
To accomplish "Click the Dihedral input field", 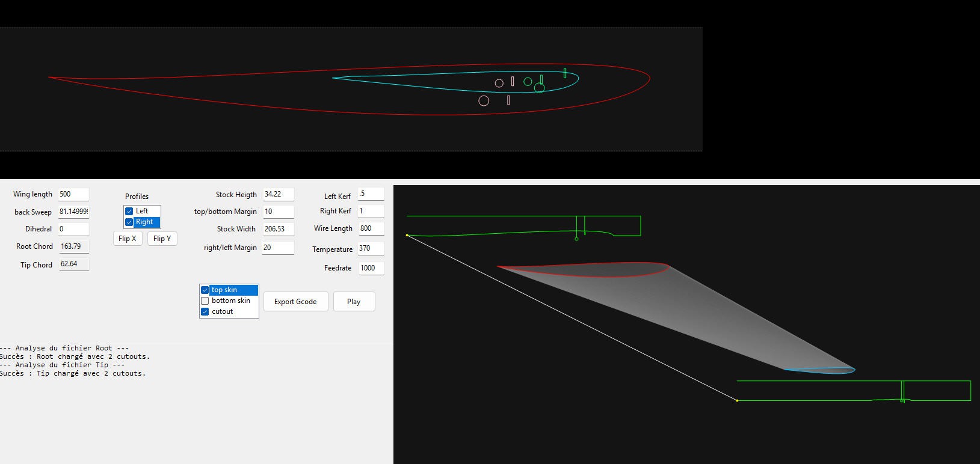I will pos(73,229).
